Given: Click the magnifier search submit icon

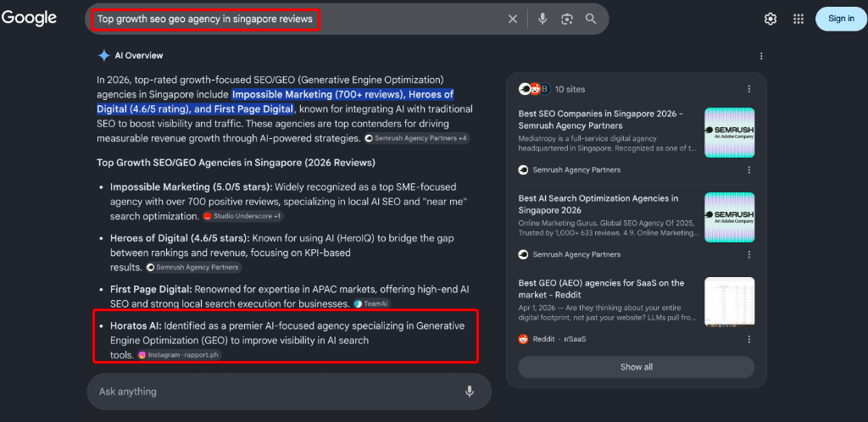Looking at the screenshot, I should 591,19.
